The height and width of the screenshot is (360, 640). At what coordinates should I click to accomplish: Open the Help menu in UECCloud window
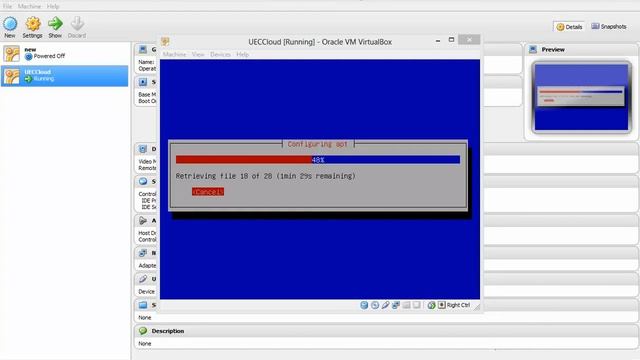click(x=242, y=54)
